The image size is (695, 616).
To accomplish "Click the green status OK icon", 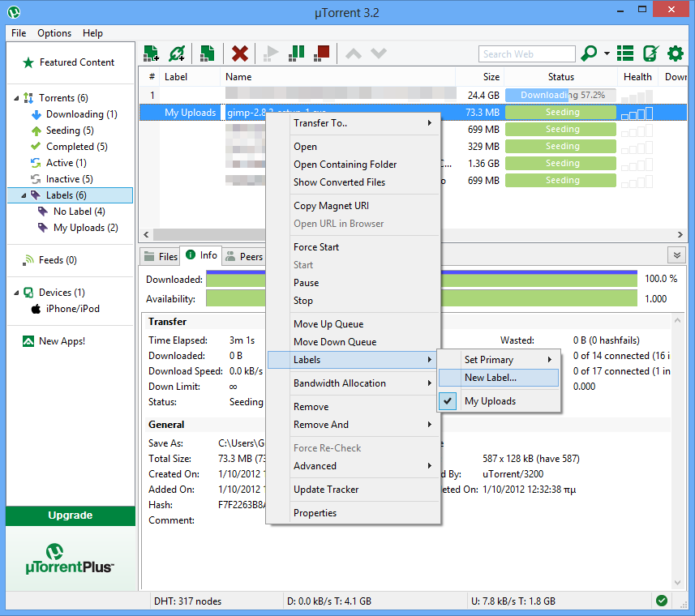I will pos(662,601).
